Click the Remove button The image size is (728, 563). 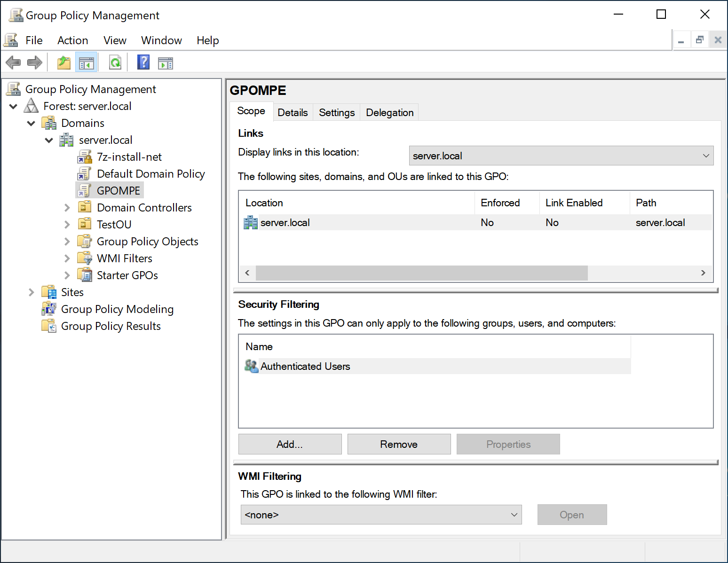(399, 444)
